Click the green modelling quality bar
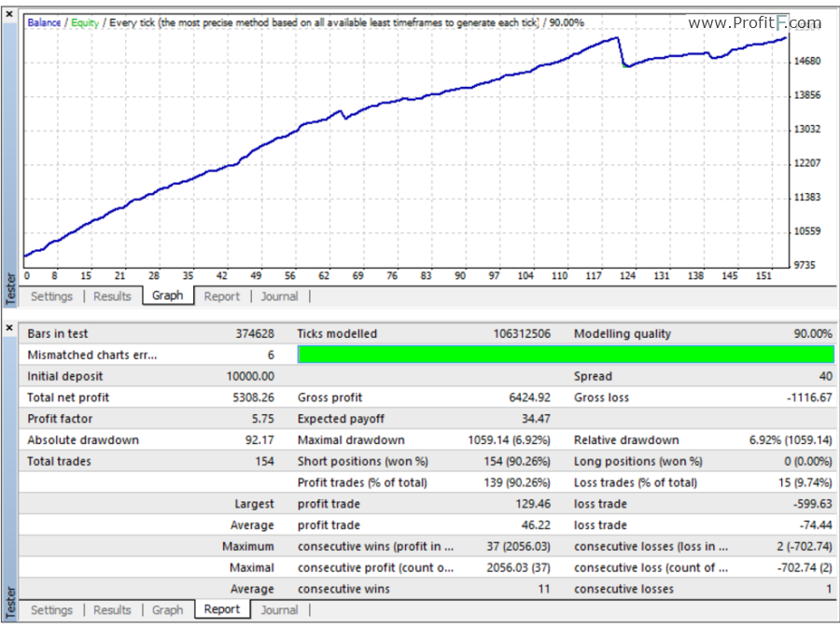This screenshot has height=627, width=840. pos(566,354)
